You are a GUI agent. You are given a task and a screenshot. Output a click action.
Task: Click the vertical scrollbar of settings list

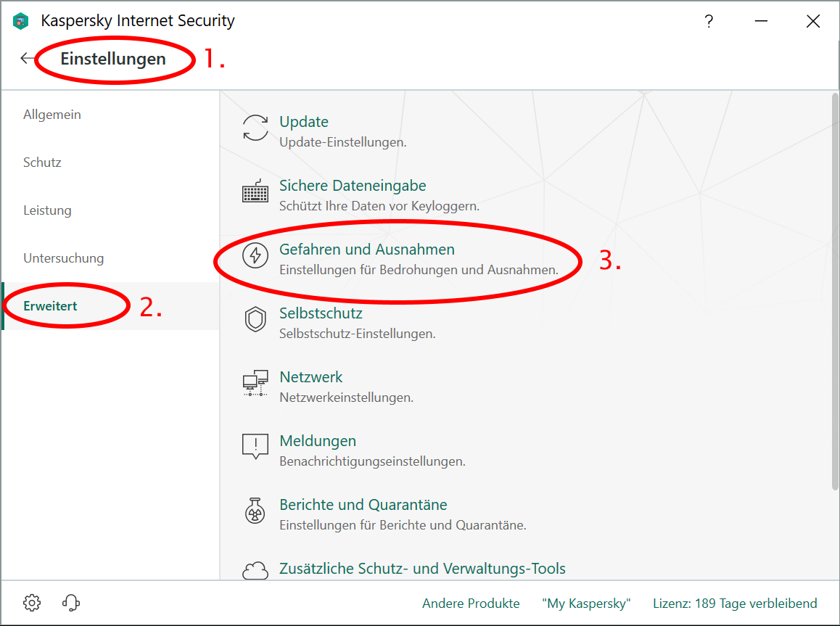pos(835,292)
